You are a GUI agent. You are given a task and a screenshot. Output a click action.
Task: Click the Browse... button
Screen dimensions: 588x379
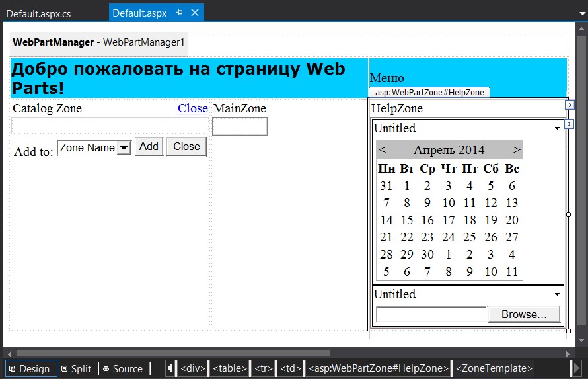point(524,314)
